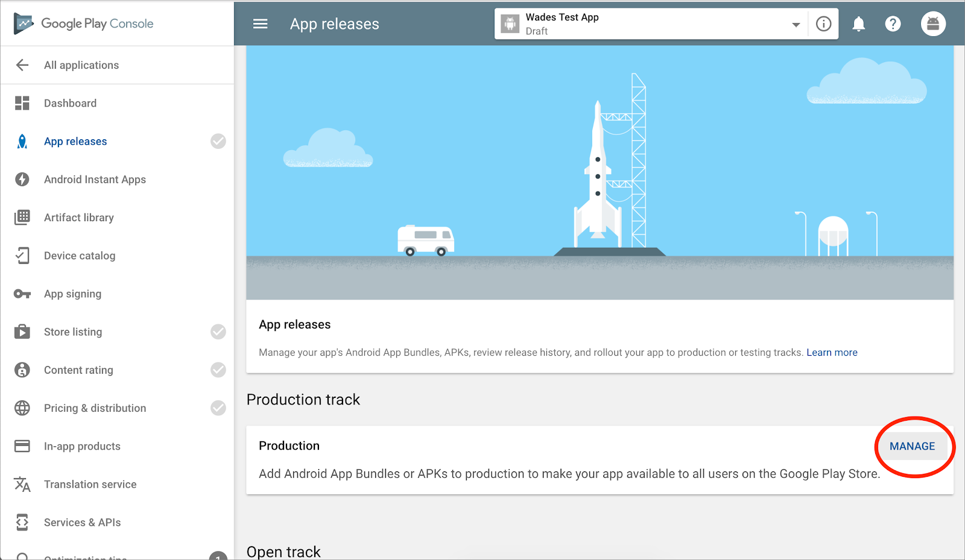Click the Wades Test App android icon
The image size is (965, 560).
point(510,24)
